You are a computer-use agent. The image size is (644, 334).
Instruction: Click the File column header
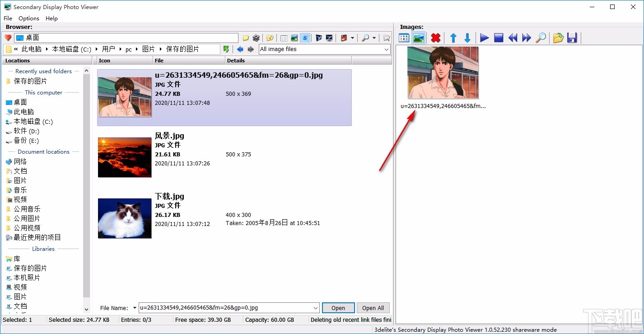[x=189, y=61]
